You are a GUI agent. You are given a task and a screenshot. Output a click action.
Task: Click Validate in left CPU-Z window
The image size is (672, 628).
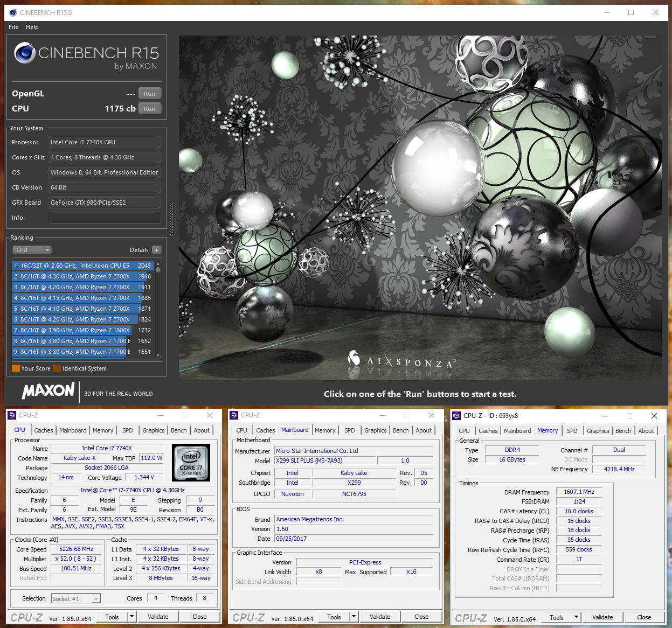(158, 617)
